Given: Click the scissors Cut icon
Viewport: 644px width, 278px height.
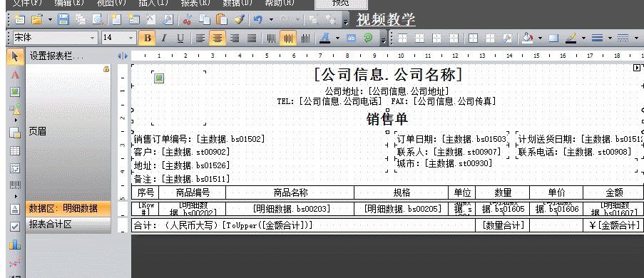Looking at the screenshot, I should pyautogui.click(x=188, y=19).
